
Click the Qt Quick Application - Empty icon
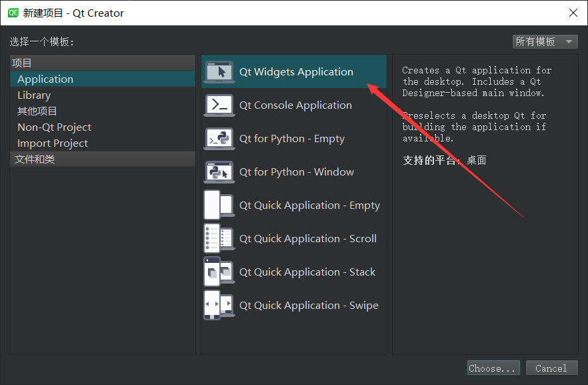[x=219, y=206]
